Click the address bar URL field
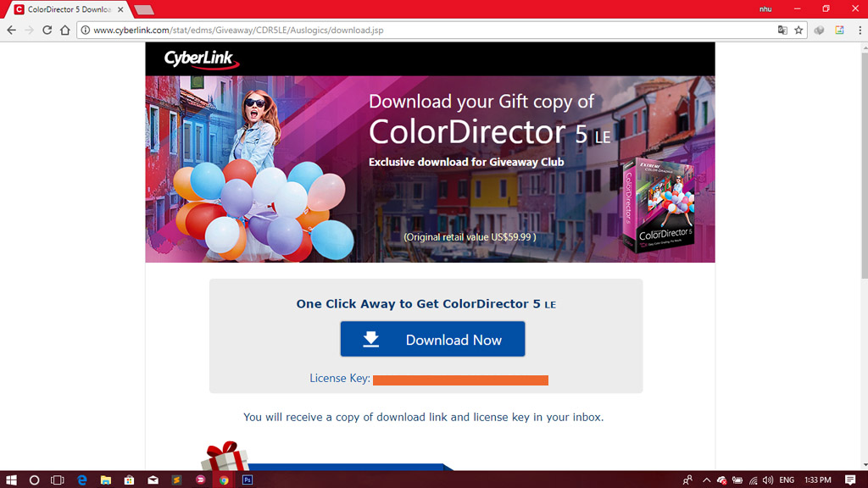The width and height of the screenshot is (868, 488). tap(426, 30)
